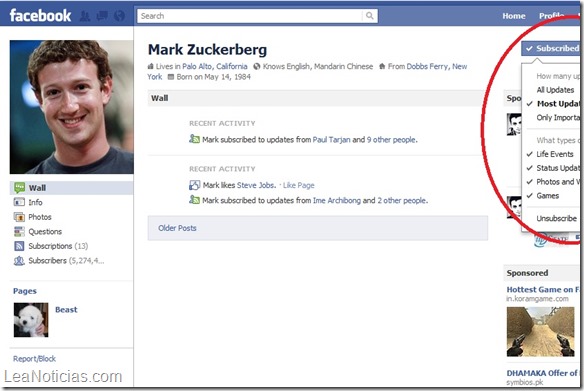Click '9 other people' link
The image size is (584, 391).
coord(392,140)
